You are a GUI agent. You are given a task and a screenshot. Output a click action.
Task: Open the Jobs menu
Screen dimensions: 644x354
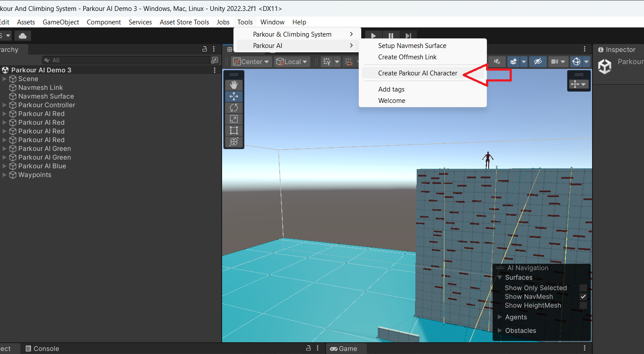coord(223,22)
